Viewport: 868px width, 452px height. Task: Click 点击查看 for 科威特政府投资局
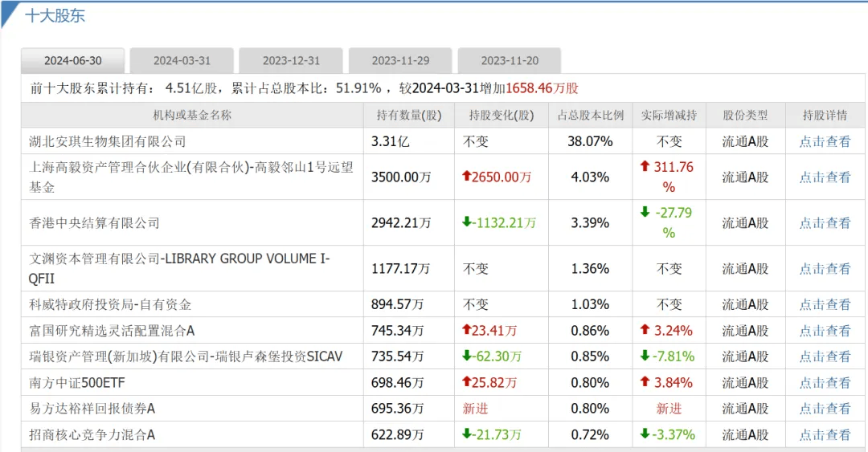[x=825, y=304]
